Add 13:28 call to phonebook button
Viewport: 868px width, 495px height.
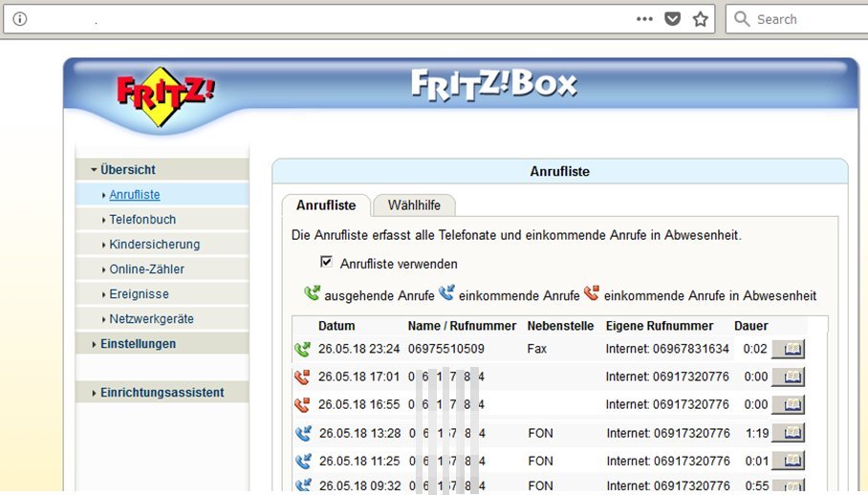pos(789,433)
